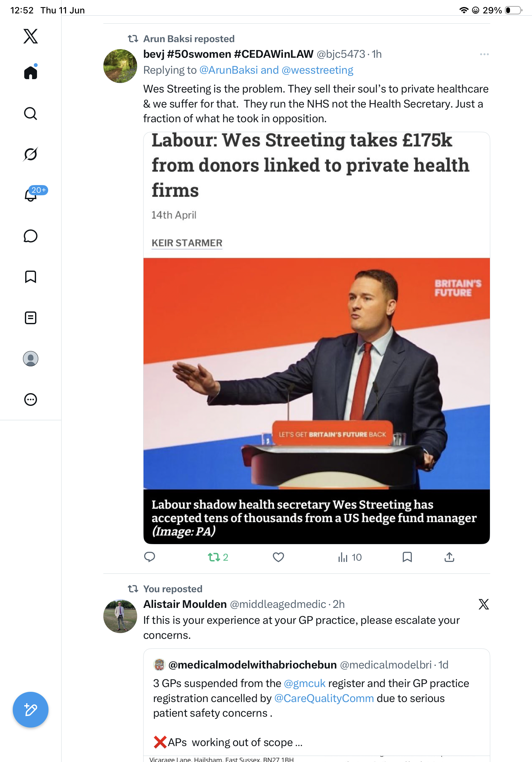Share bevj's post via share icon
532x762 pixels.
point(449,557)
